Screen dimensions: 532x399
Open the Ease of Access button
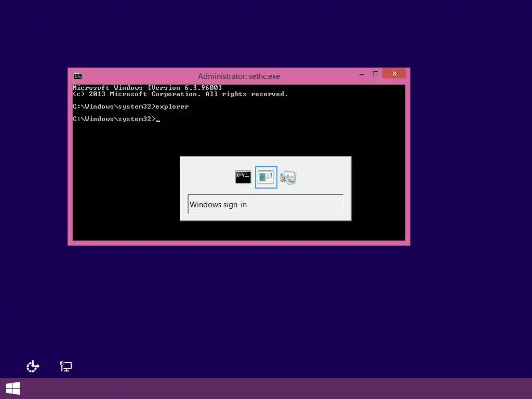(33, 366)
